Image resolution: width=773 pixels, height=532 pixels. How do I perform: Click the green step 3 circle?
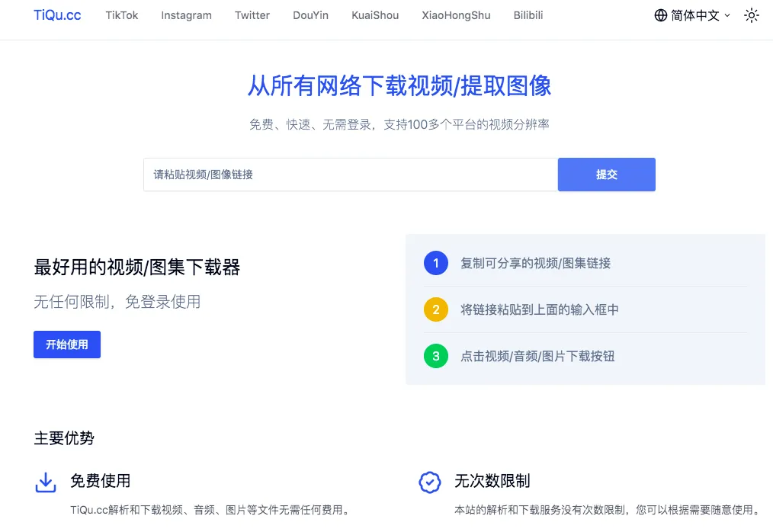click(435, 356)
